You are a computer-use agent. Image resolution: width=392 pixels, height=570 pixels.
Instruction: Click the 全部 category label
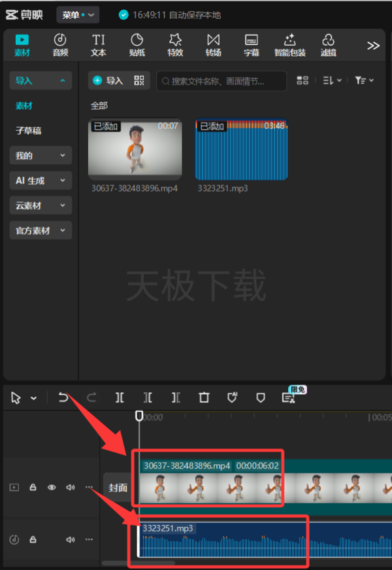point(99,106)
